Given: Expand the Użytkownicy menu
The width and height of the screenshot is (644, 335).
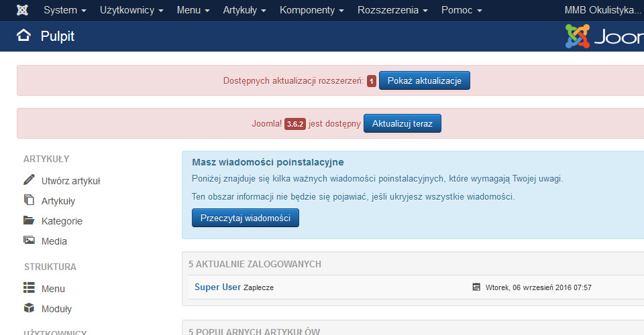Looking at the screenshot, I should tap(131, 10).
